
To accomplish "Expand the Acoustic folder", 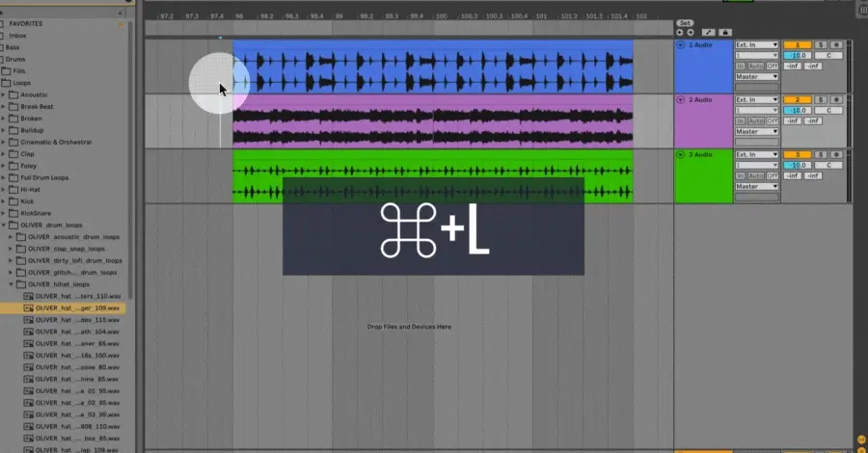I will pyautogui.click(x=3, y=94).
